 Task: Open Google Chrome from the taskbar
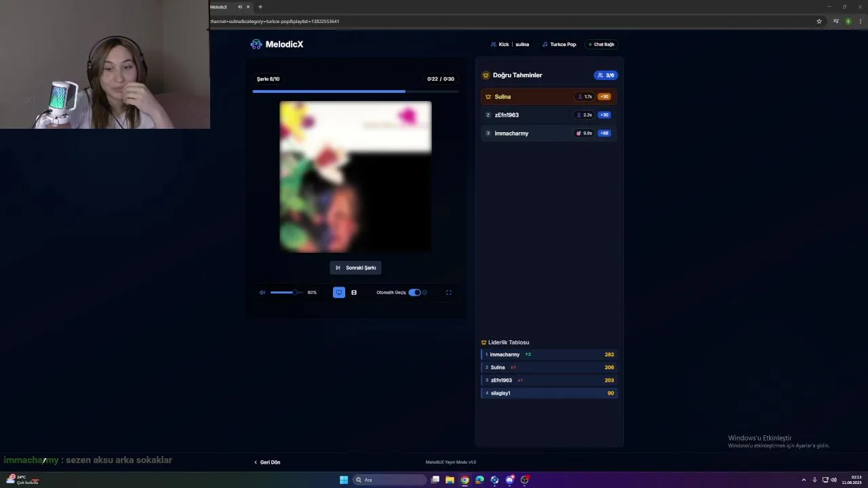click(x=465, y=480)
